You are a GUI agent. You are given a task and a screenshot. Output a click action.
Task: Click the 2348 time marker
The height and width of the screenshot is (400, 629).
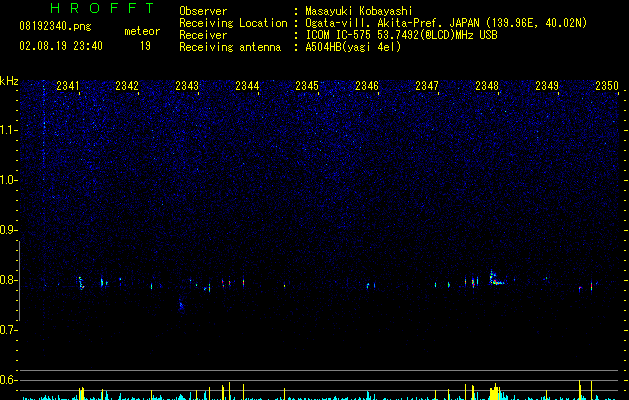tap(487, 85)
